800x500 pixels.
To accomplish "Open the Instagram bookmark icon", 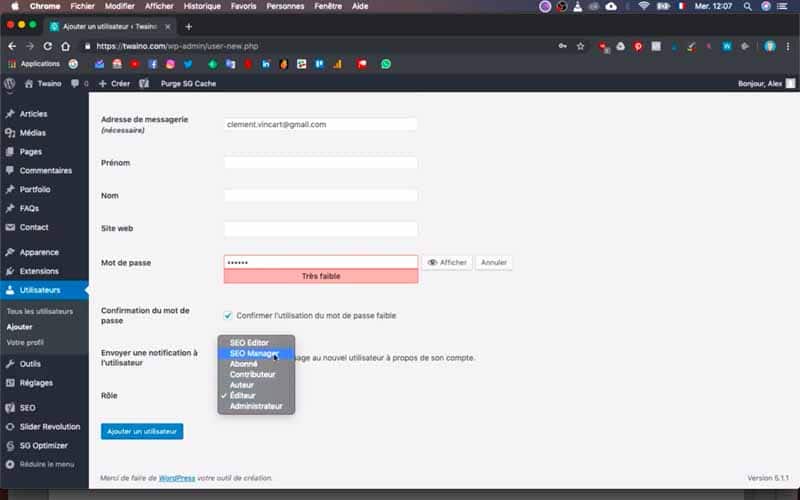I will (x=170, y=64).
